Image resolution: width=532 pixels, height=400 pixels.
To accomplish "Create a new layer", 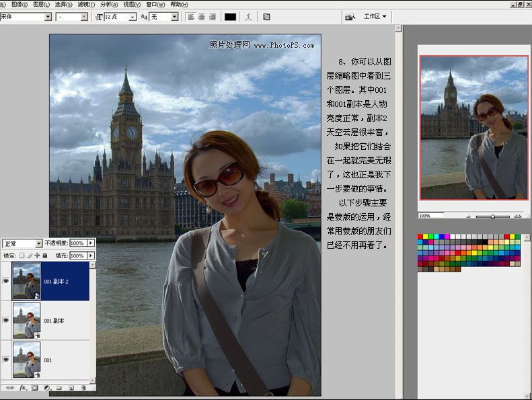I will [71, 387].
